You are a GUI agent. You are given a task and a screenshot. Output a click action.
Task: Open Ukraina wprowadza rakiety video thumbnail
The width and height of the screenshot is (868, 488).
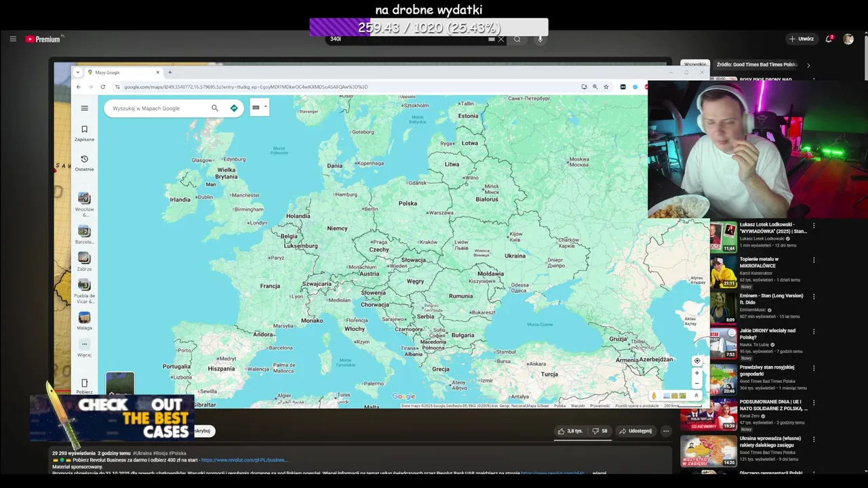coord(708,451)
